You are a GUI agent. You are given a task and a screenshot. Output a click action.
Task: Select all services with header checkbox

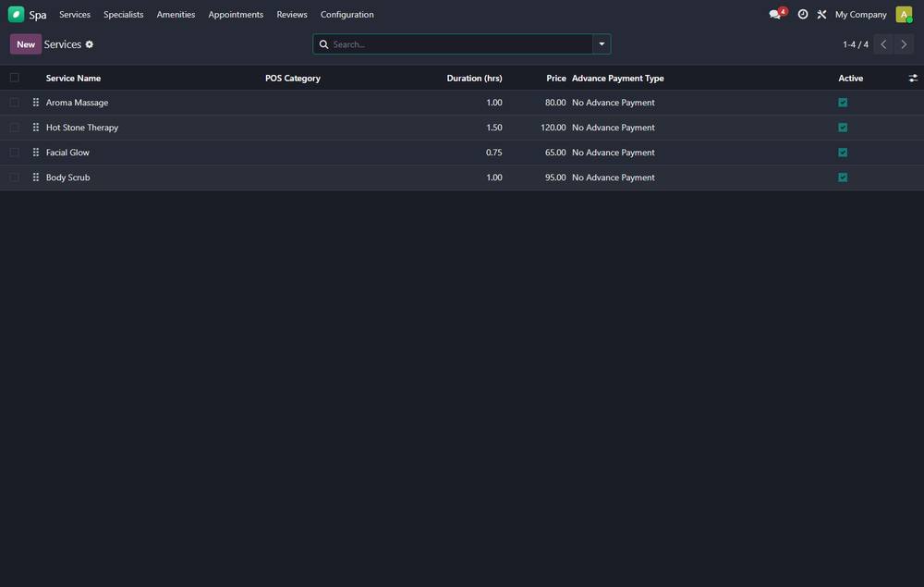(x=15, y=78)
